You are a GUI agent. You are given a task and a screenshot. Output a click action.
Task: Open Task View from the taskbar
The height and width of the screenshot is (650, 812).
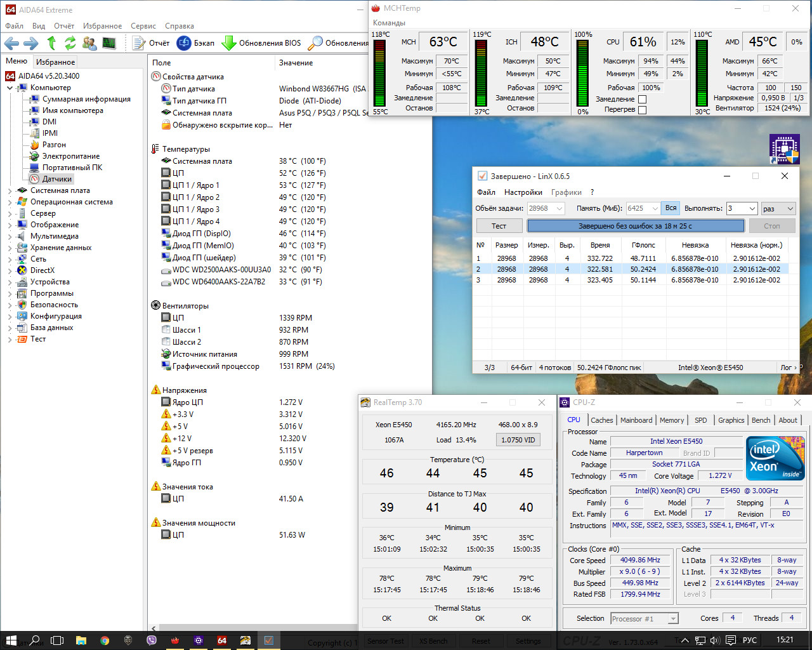click(x=58, y=640)
